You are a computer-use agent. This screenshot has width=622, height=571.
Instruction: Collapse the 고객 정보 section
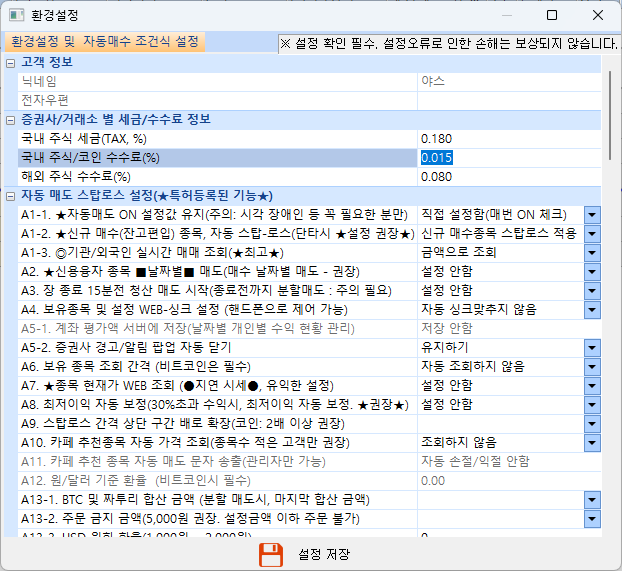point(10,63)
